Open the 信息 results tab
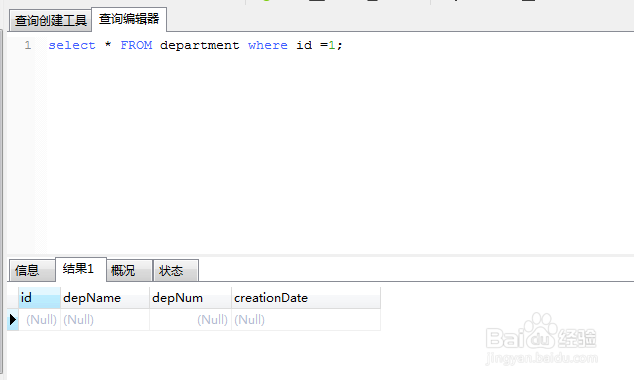Screen dimensions: 634x380 tap(32, 270)
